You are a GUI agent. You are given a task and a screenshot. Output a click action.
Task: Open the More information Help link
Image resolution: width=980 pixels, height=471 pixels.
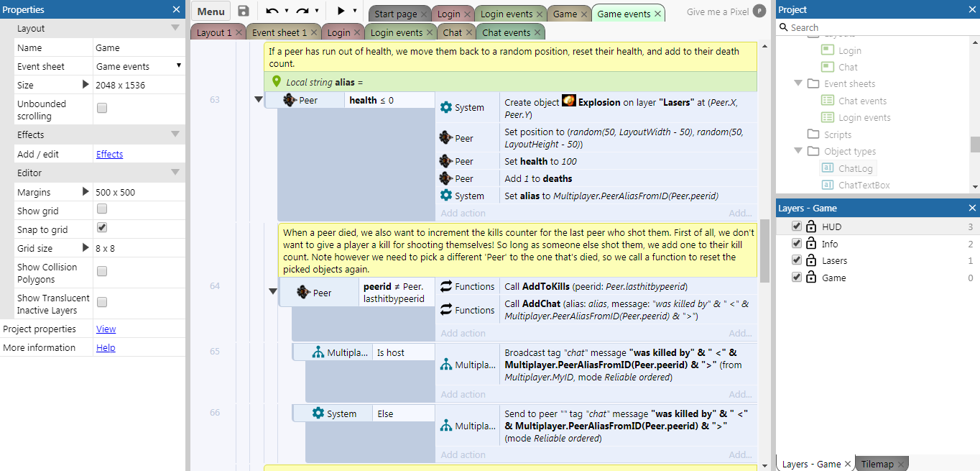[106, 347]
